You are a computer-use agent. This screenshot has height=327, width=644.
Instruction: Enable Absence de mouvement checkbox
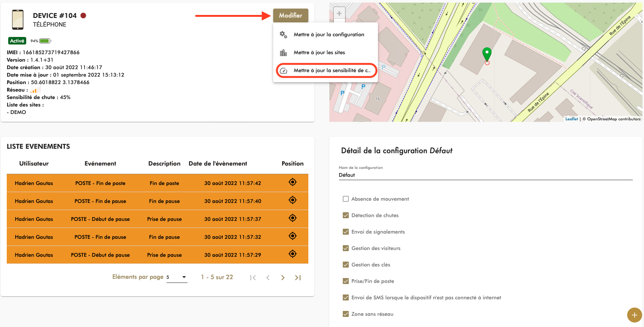point(346,199)
